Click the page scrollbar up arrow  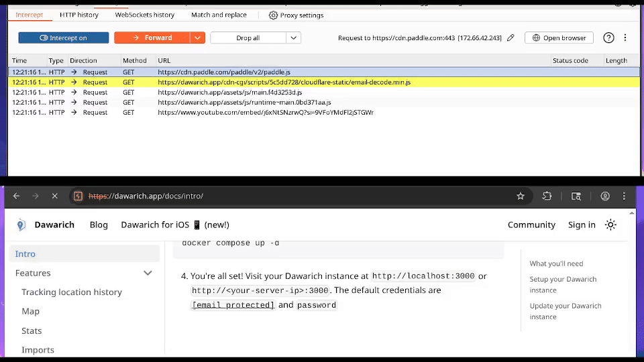(x=632, y=213)
